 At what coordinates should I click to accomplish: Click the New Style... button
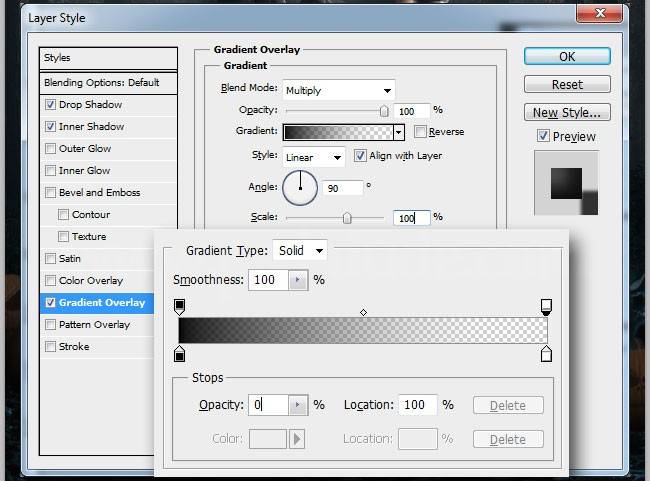point(566,112)
